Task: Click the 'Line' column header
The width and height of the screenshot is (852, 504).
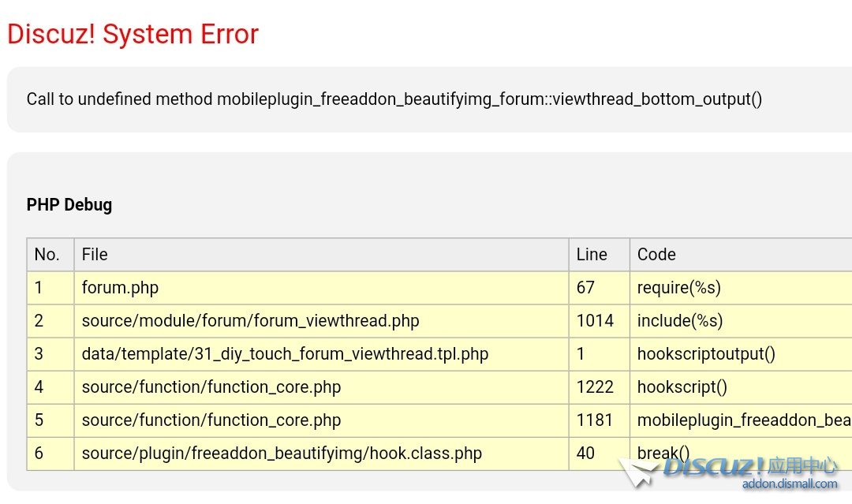Action: [599, 255]
